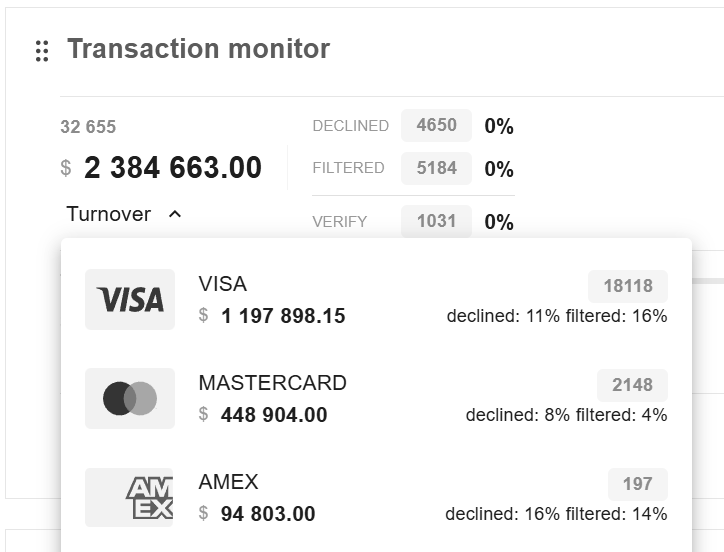This screenshot has width=724, height=552.
Task: Click the VISA card logo
Action: pos(130,299)
